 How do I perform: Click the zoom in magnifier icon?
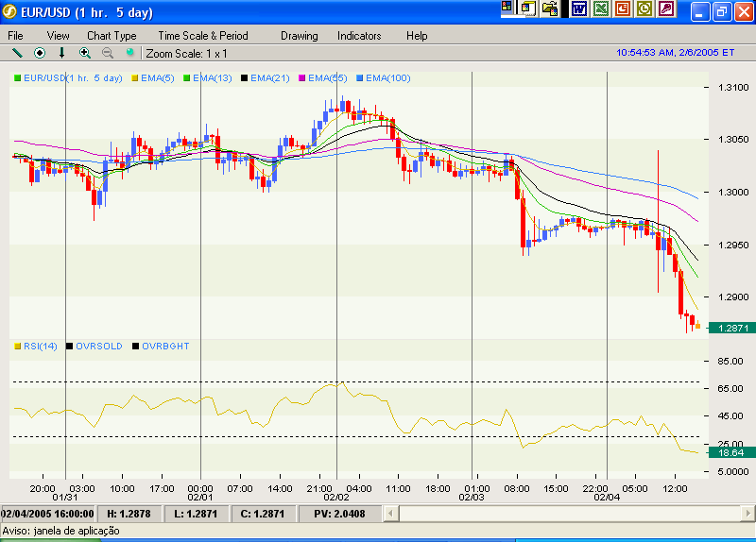point(85,53)
